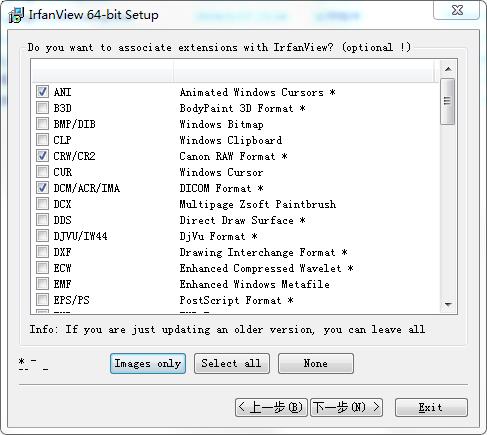Enable the EPS/PS PostScript checkbox
487x435 pixels.
[42, 300]
